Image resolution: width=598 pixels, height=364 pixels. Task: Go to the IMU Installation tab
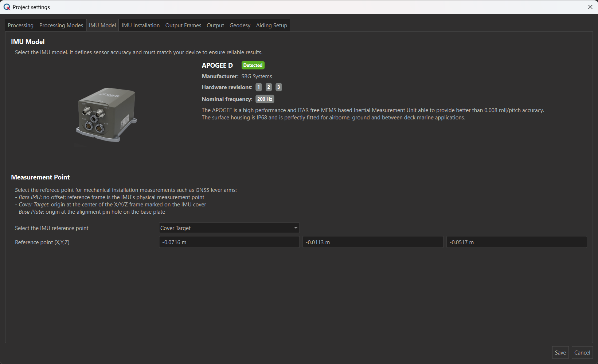click(141, 25)
